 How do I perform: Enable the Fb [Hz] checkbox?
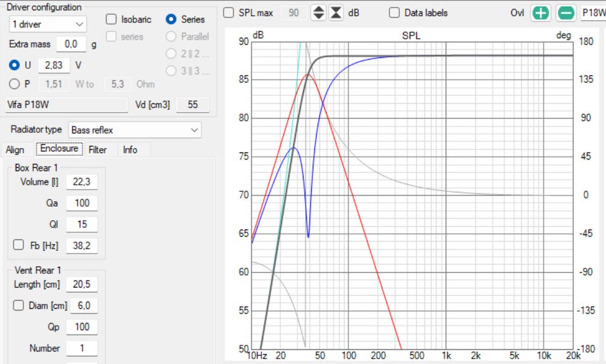click(17, 245)
